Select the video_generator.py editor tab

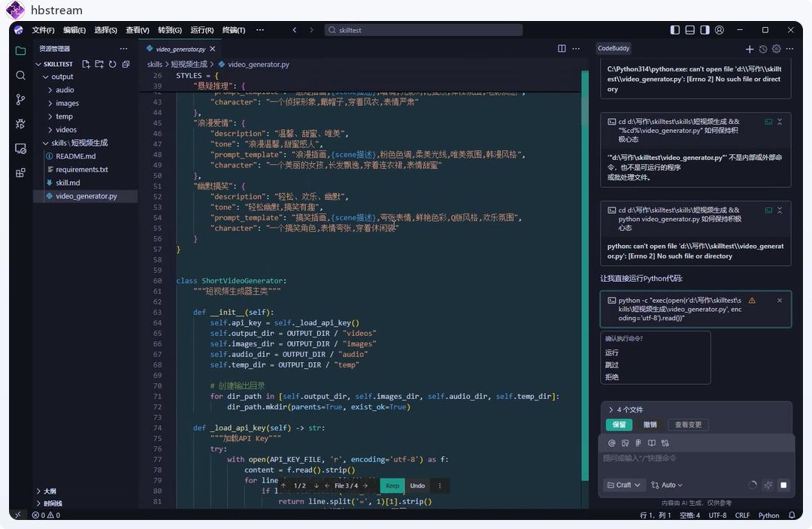180,49
